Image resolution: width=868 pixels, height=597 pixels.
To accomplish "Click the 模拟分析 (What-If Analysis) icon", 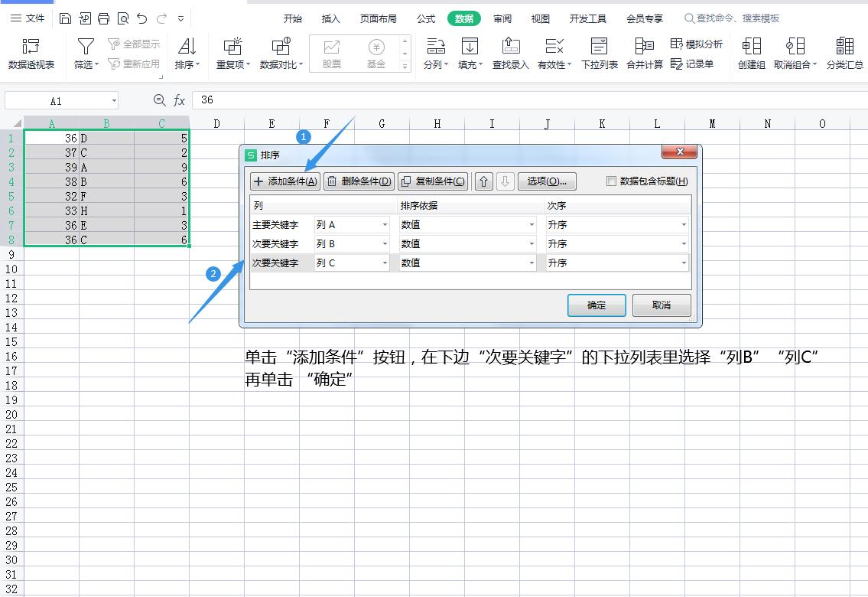I will (x=697, y=44).
